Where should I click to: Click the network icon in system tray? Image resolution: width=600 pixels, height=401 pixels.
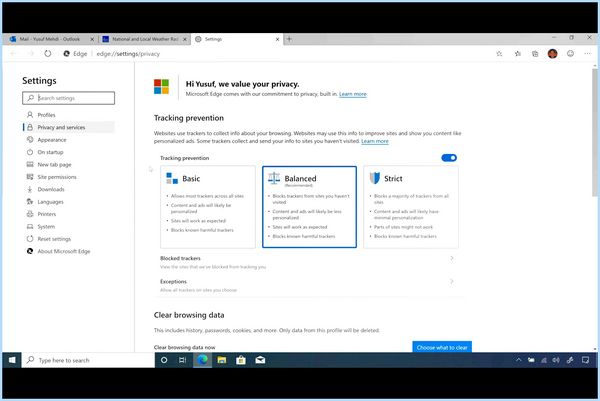tap(544, 360)
